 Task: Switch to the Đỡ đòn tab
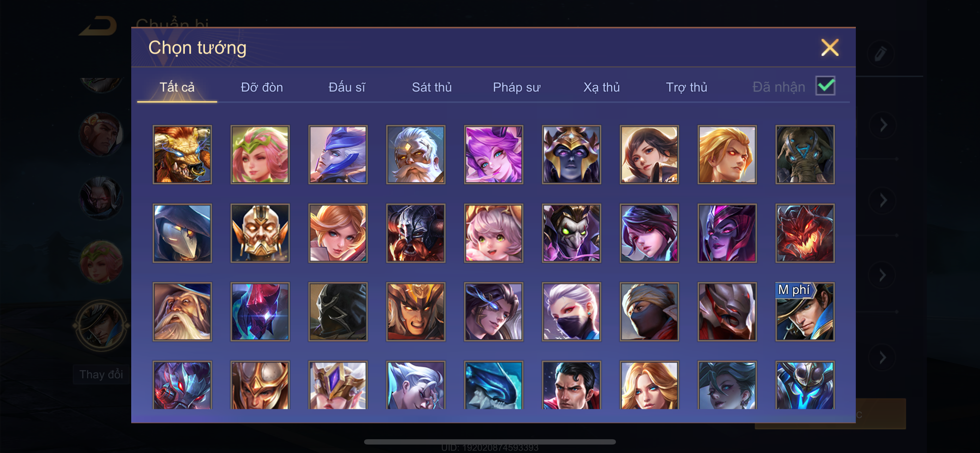click(x=262, y=87)
